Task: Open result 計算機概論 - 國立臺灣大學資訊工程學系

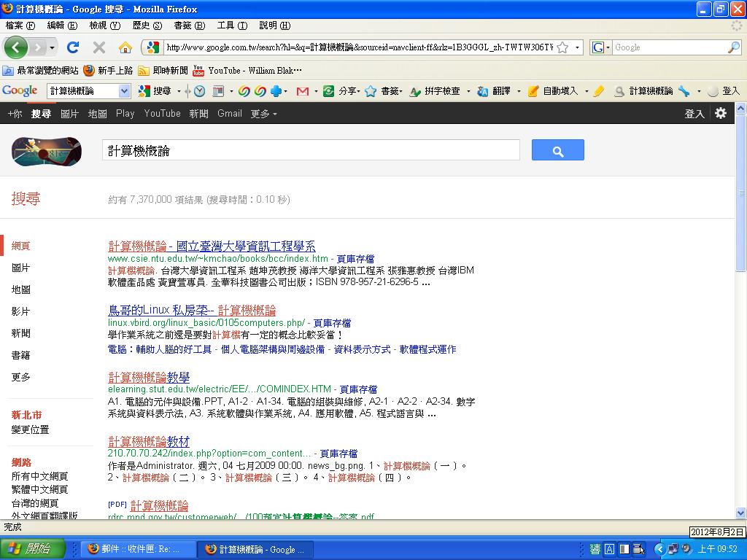Action: point(212,246)
